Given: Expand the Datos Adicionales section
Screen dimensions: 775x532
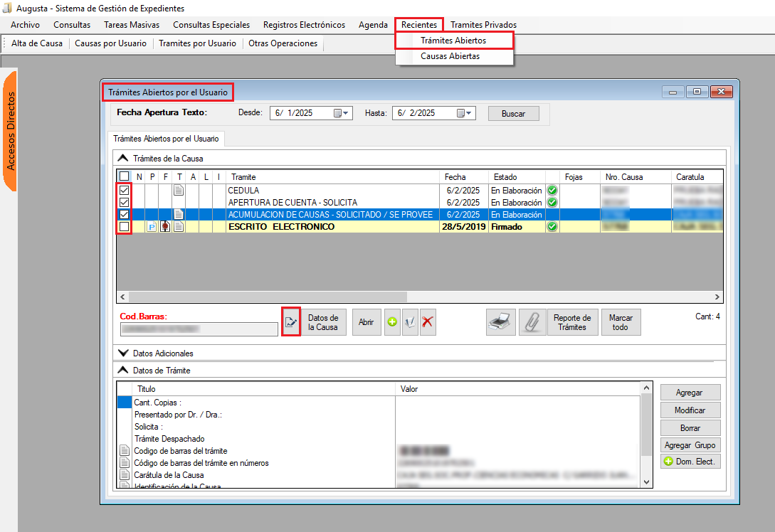Looking at the screenshot, I should point(124,353).
